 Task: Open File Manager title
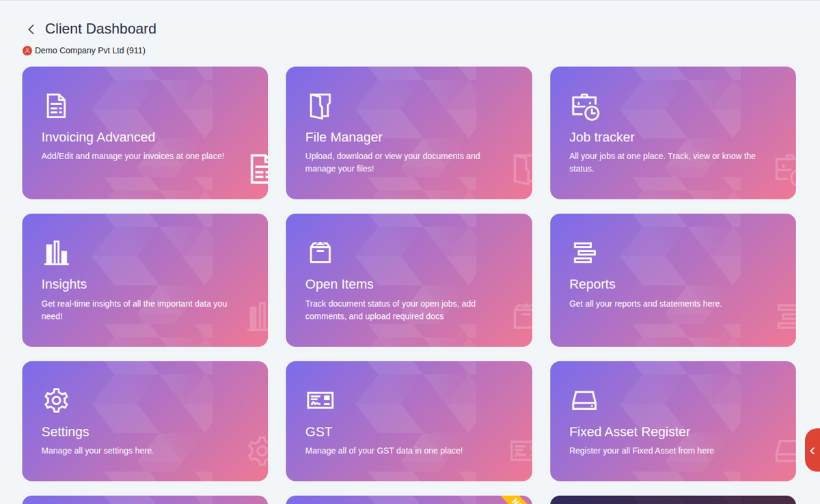(x=344, y=137)
